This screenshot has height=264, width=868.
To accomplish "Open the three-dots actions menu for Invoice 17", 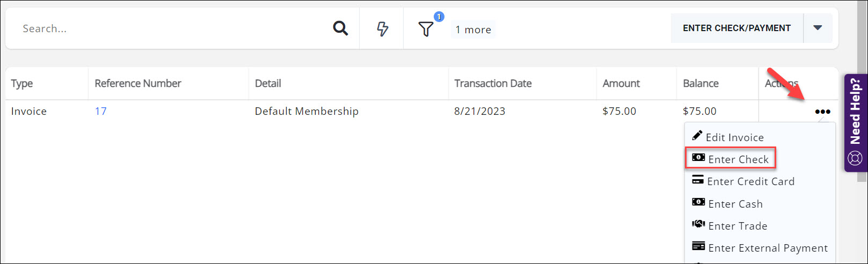I will pyautogui.click(x=822, y=112).
